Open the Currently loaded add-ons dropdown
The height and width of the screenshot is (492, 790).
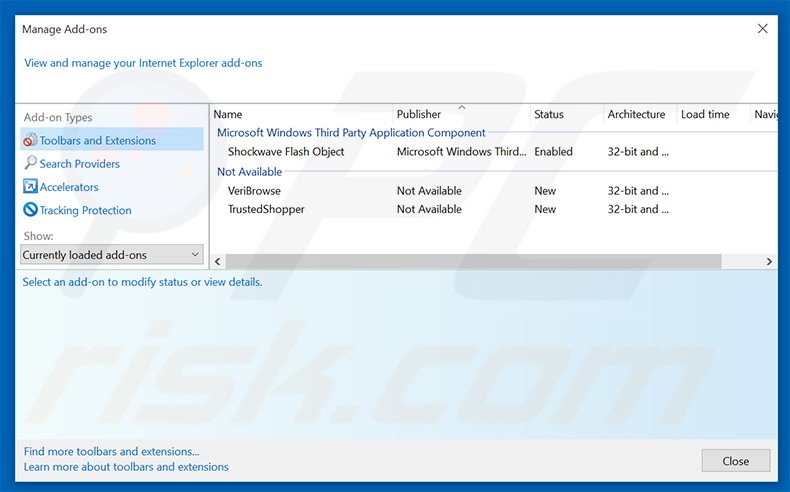tap(112, 255)
